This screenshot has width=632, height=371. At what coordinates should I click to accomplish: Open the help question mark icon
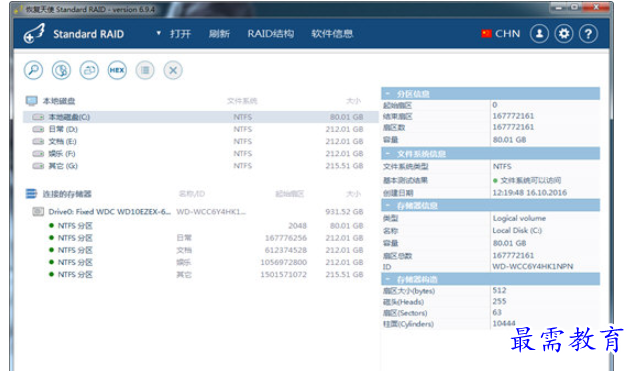pos(588,33)
